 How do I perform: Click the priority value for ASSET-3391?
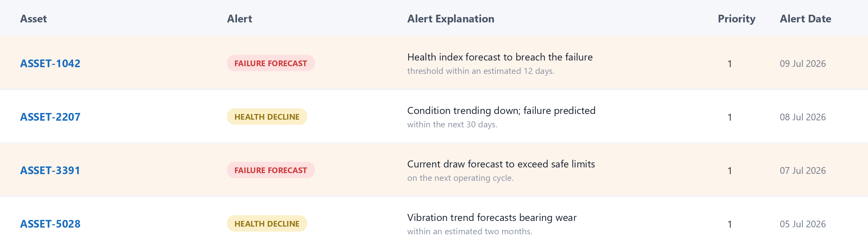point(729,171)
